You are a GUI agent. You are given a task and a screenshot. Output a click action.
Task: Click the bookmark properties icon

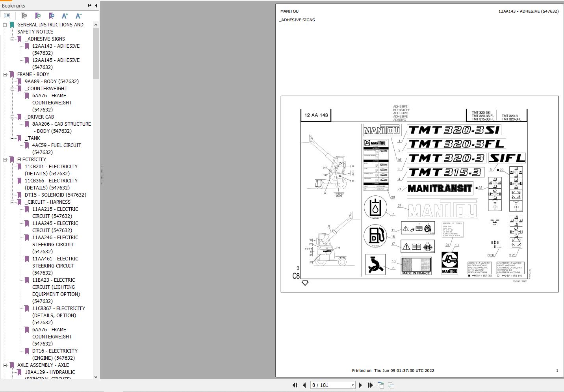pyautogui.click(x=52, y=16)
